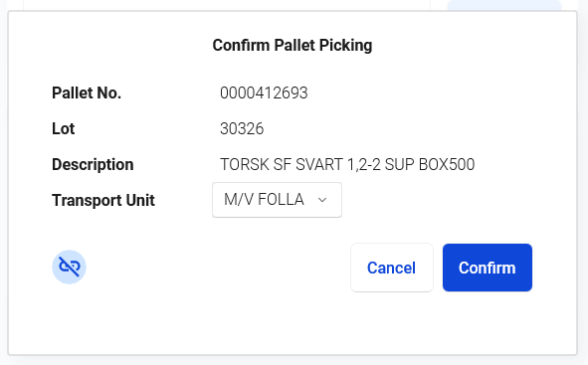Click the Confirm Pallet Picking title

click(x=293, y=45)
